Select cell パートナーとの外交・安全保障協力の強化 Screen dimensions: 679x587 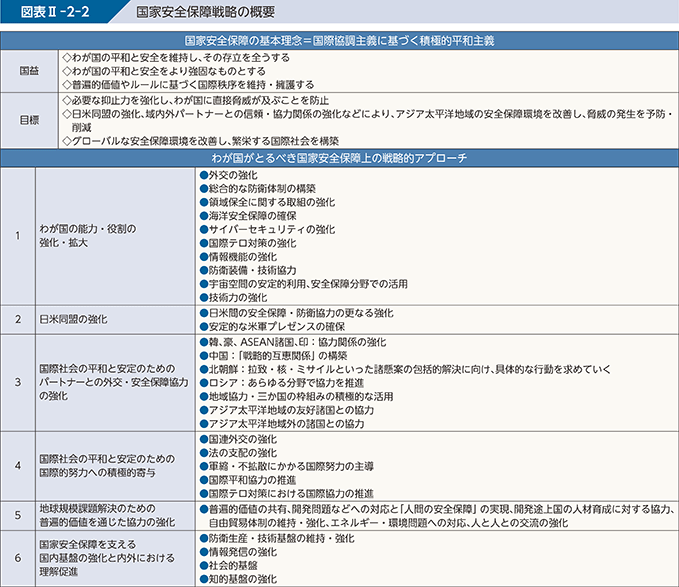tap(116, 383)
